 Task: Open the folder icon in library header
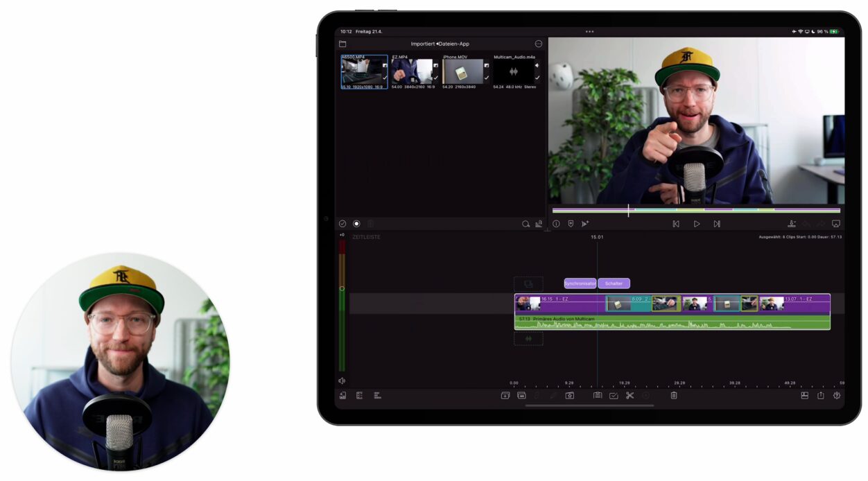pos(342,44)
